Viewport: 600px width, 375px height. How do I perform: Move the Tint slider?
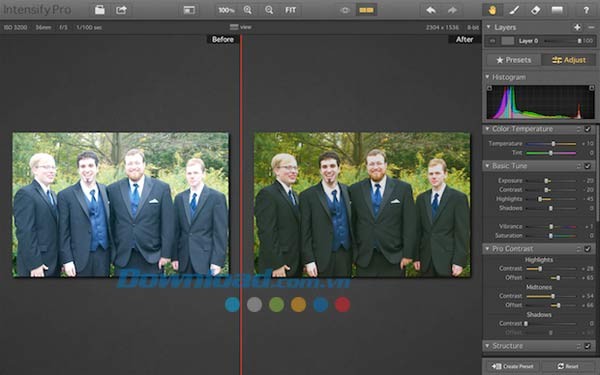point(551,153)
